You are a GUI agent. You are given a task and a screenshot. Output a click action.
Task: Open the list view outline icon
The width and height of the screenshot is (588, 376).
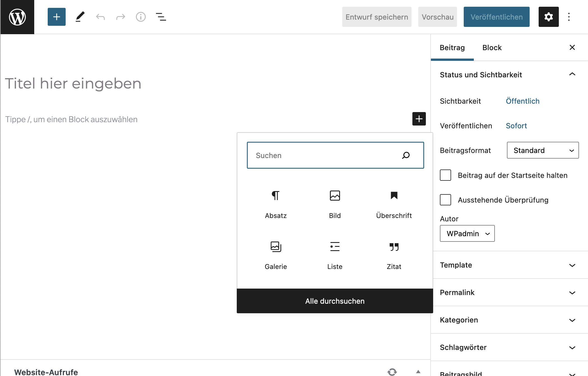pos(161,17)
